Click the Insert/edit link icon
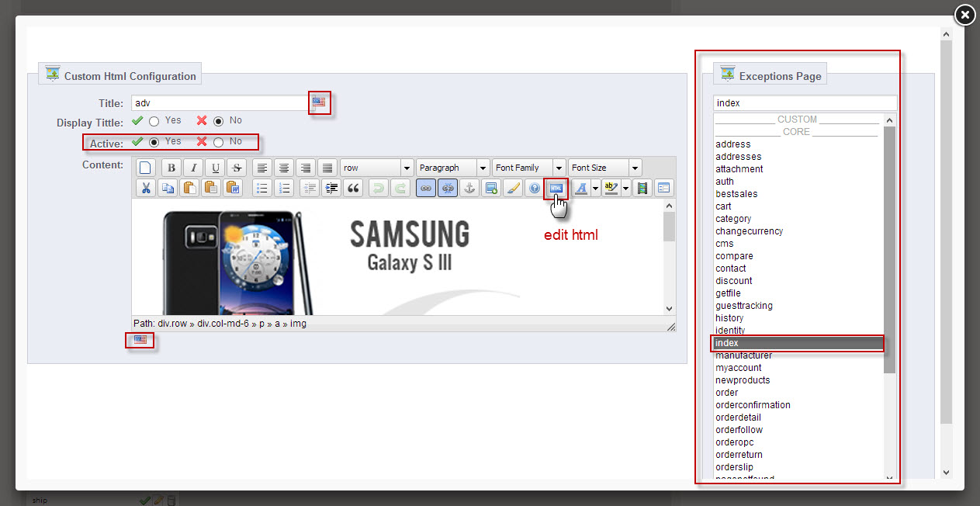This screenshot has height=506, width=980. coord(426,188)
